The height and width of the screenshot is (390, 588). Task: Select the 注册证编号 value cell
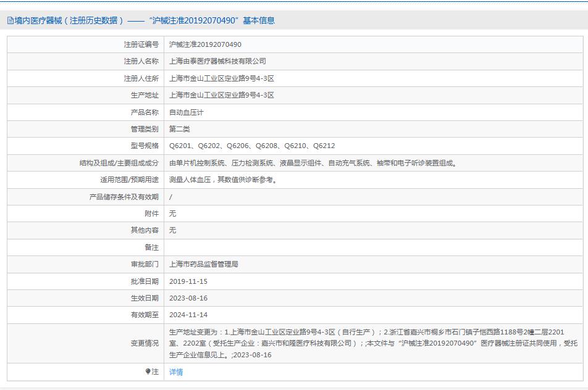[x=204, y=44]
